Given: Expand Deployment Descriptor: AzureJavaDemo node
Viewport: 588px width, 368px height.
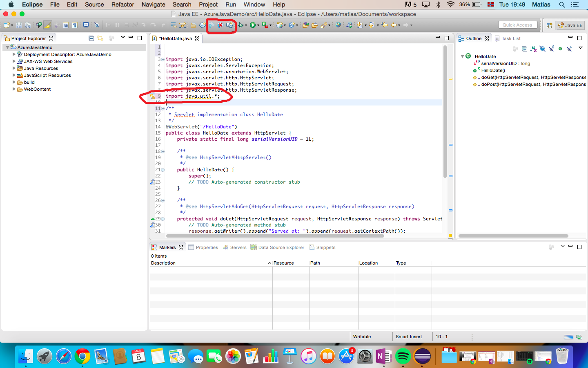Looking at the screenshot, I should pos(14,54).
